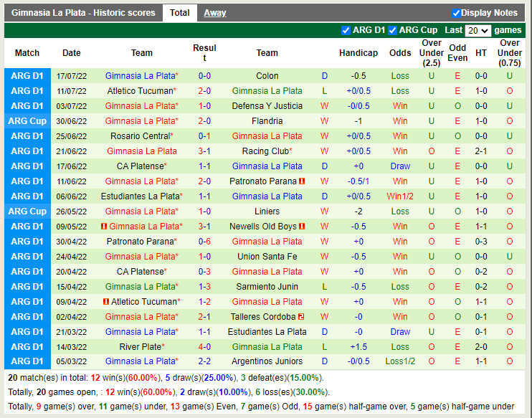Click the Flandria team name
Viewport: 532px width, 418px height.
click(x=267, y=121)
